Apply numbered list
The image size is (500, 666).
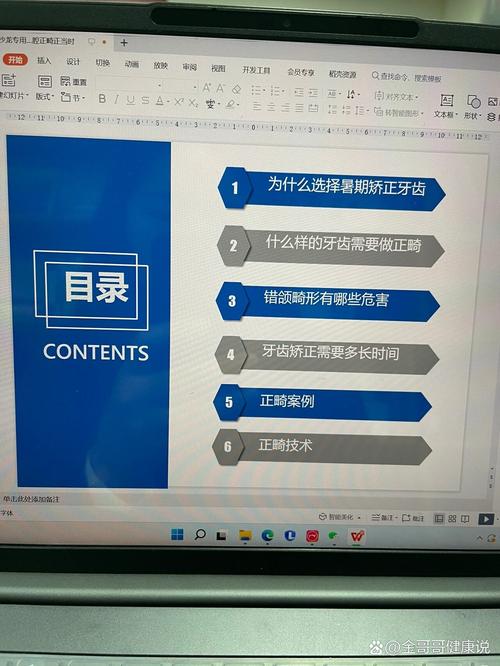[276, 91]
